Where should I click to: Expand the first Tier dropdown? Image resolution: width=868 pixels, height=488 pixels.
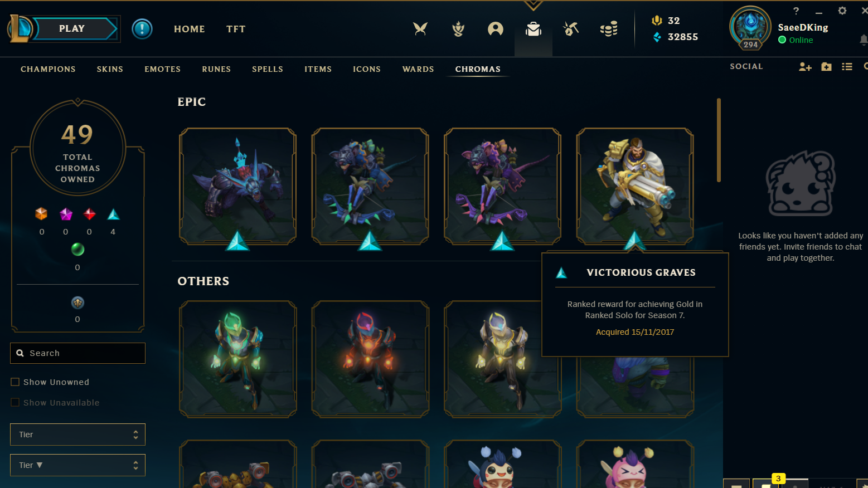pyautogui.click(x=77, y=435)
